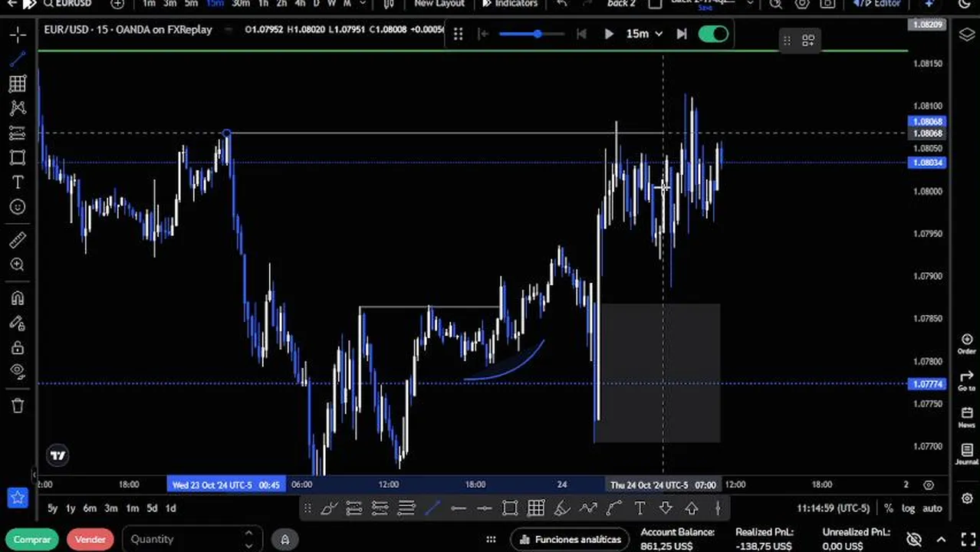This screenshot has width=980, height=552.
Task: Click 1.08034 price label on scale
Action: click(927, 163)
